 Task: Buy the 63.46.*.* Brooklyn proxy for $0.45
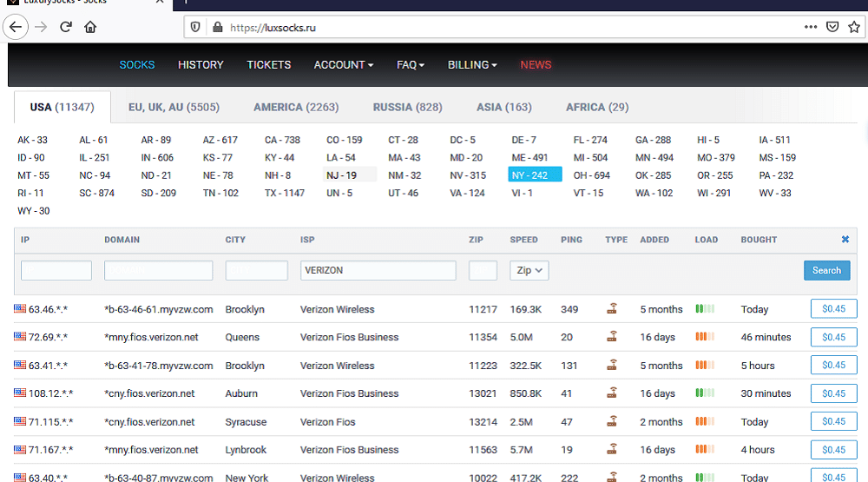point(833,308)
